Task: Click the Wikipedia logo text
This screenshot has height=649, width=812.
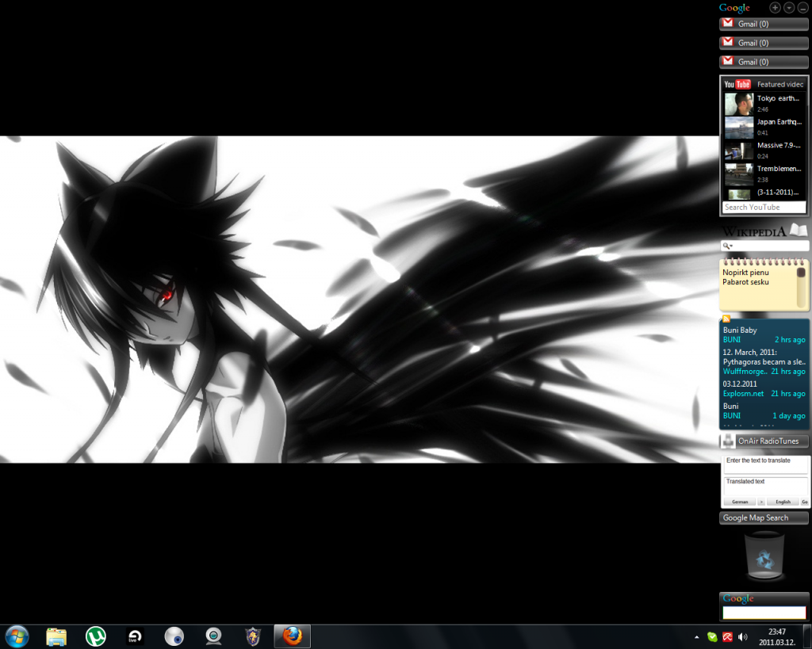Action: pos(754,232)
